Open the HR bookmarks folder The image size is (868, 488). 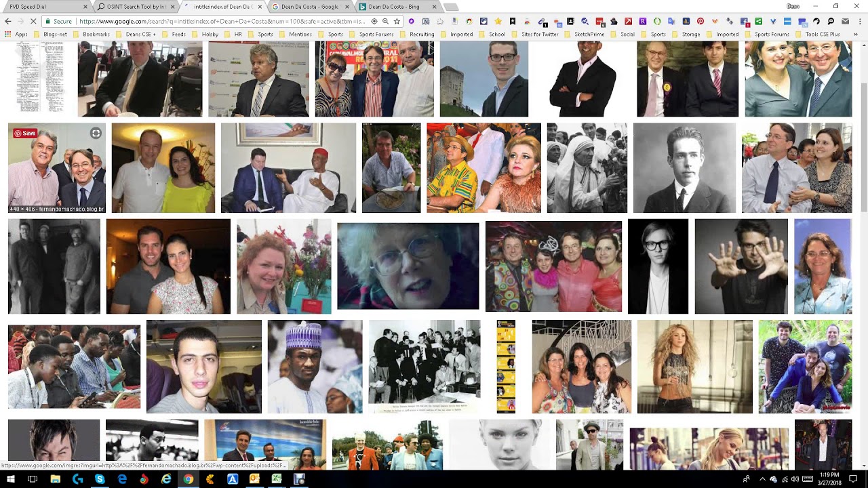coord(232,34)
